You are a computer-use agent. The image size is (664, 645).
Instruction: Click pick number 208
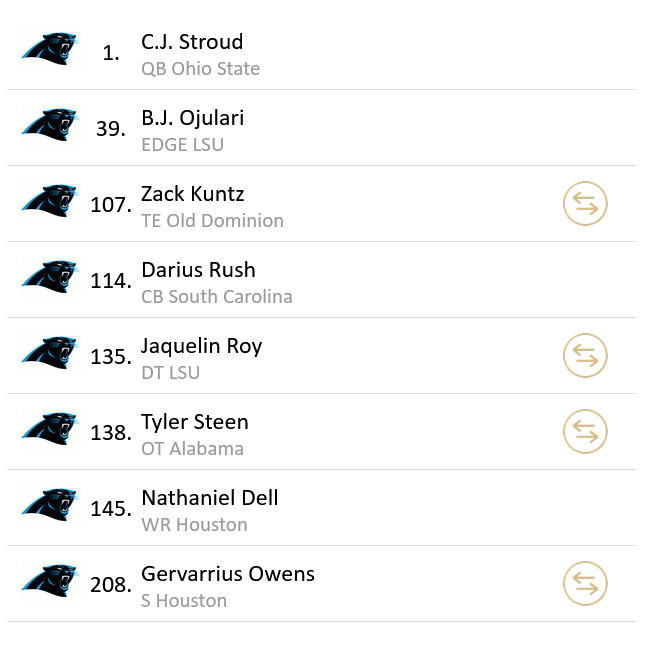pos(110,585)
